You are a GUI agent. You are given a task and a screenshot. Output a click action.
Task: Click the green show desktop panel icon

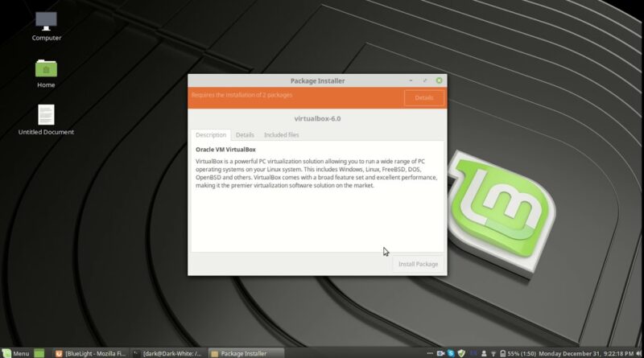[x=39, y=353]
